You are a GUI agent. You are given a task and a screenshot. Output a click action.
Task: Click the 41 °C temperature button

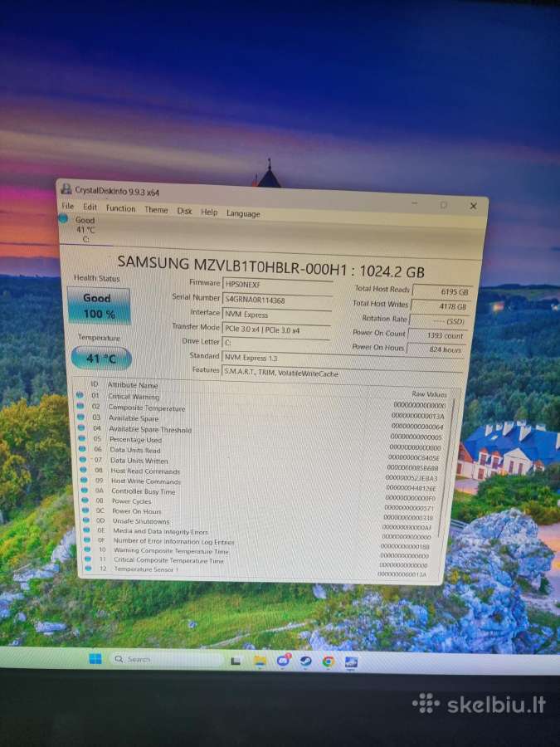coord(101,359)
